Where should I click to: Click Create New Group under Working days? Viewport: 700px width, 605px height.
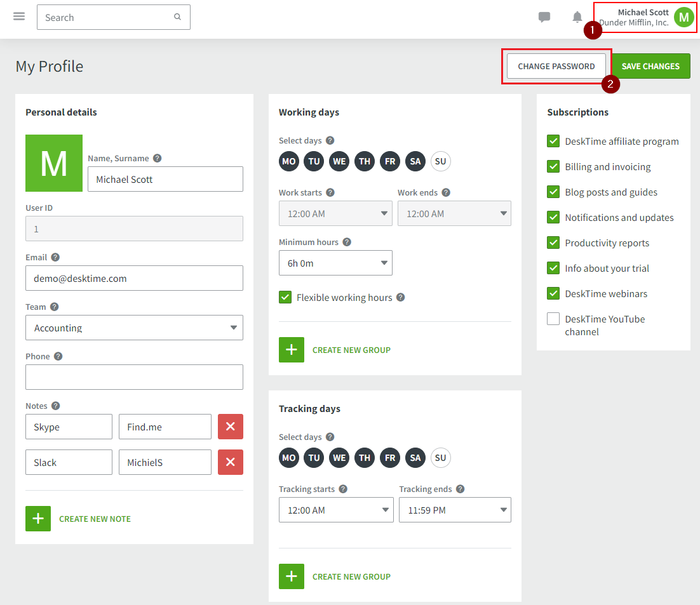point(351,350)
